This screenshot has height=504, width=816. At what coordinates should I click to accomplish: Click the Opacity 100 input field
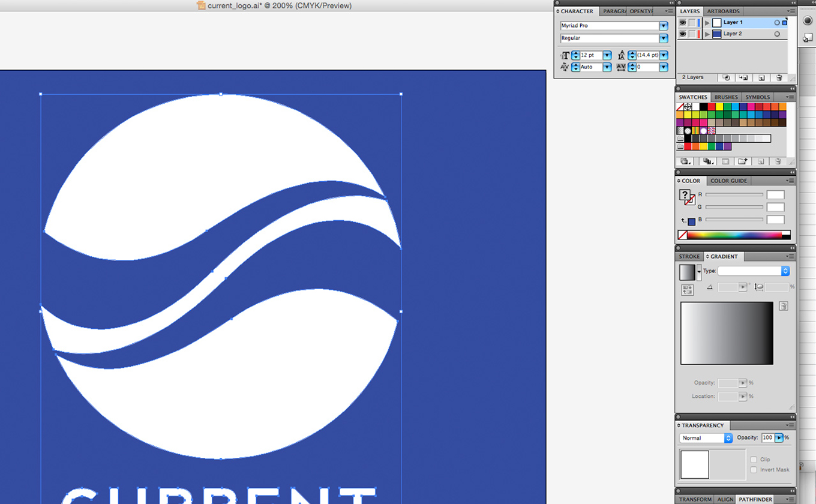pos(767,438)
